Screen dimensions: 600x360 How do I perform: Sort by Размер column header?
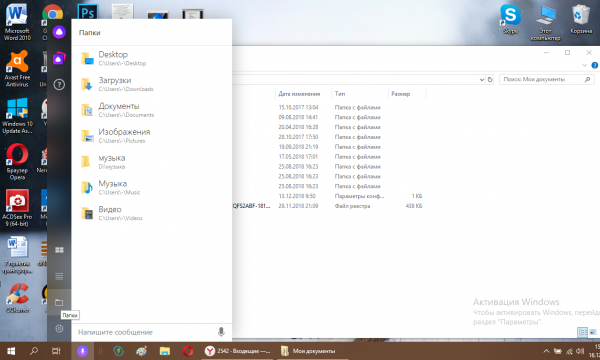406,94
